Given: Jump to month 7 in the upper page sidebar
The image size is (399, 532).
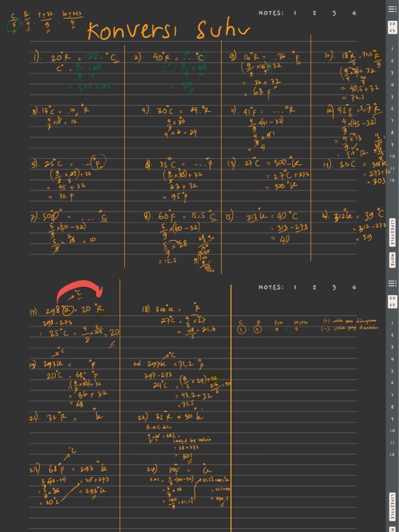Looking at the screenshot, I should (392, 121).
